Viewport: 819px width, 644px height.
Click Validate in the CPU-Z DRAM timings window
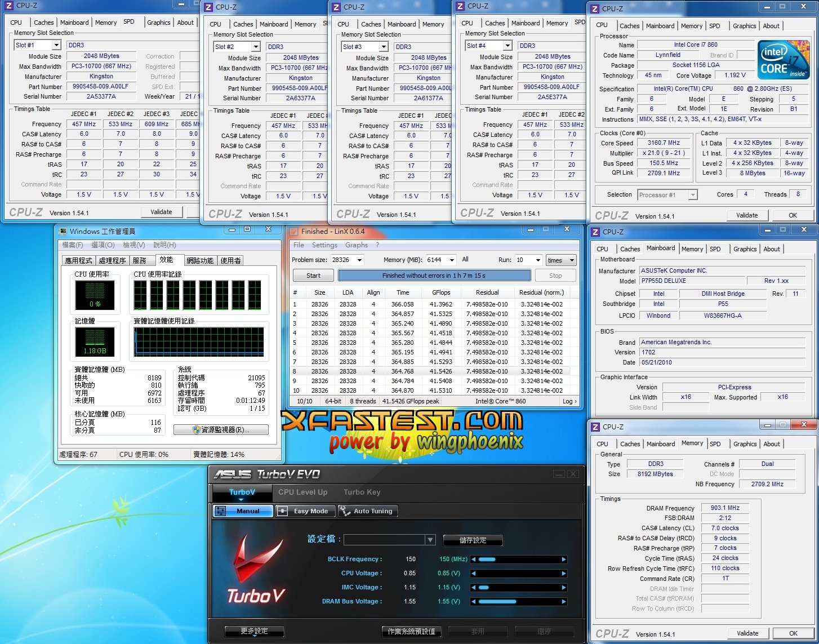pyautogui.click(x=747, y=633)
